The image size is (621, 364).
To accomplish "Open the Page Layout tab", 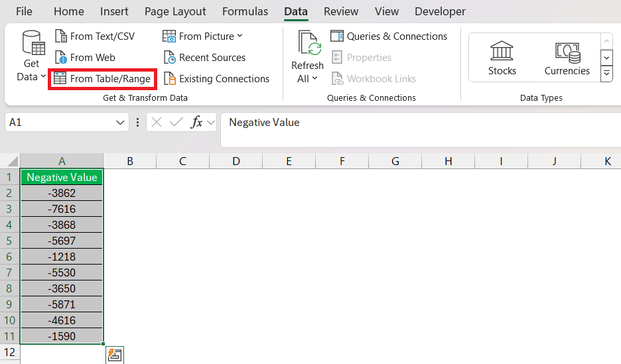I will point(175,11).
